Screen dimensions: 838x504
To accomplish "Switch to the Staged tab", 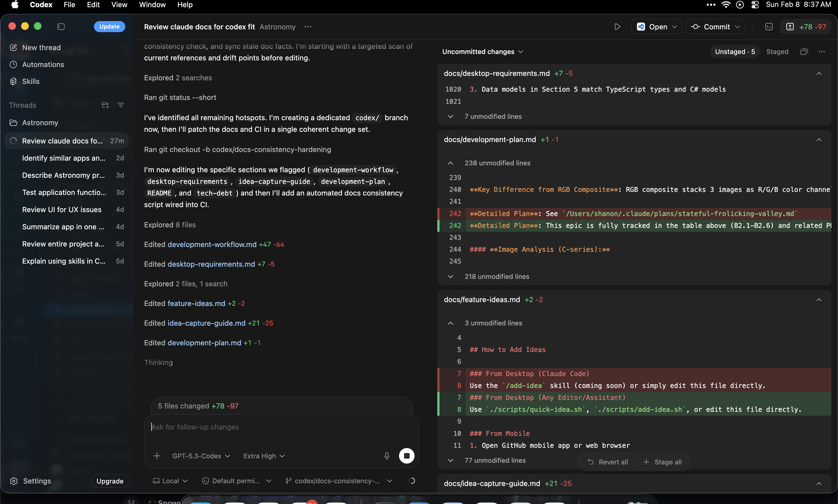I will pos(777,52).
